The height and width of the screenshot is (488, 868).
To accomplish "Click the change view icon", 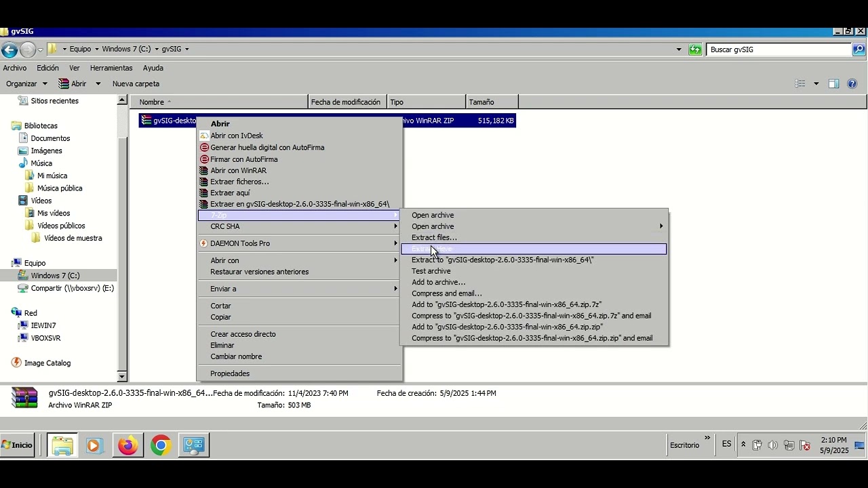I will (800, 84).
